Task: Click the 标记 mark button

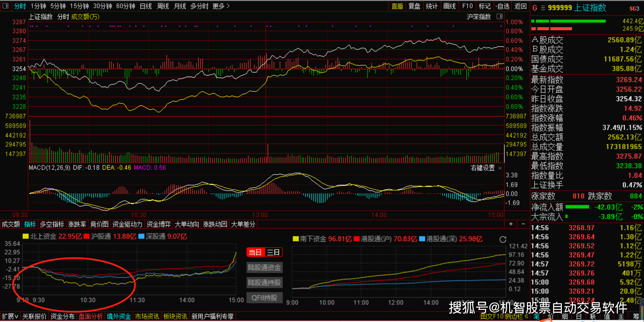Action: coord(485,6)
